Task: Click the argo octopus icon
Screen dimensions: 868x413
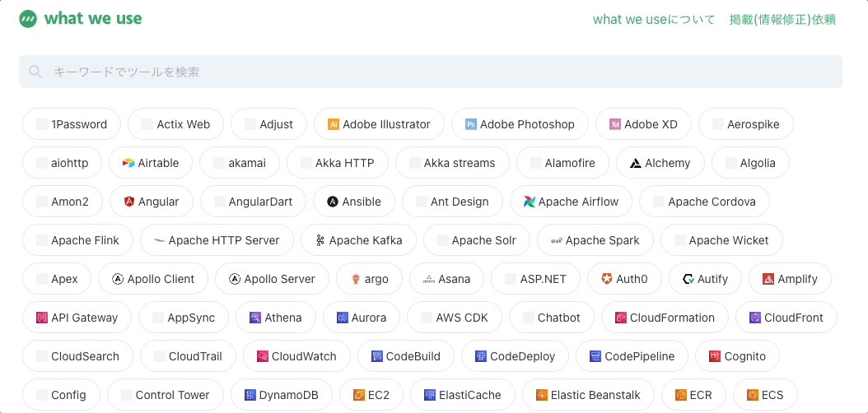Action: [x=356, y=279]
